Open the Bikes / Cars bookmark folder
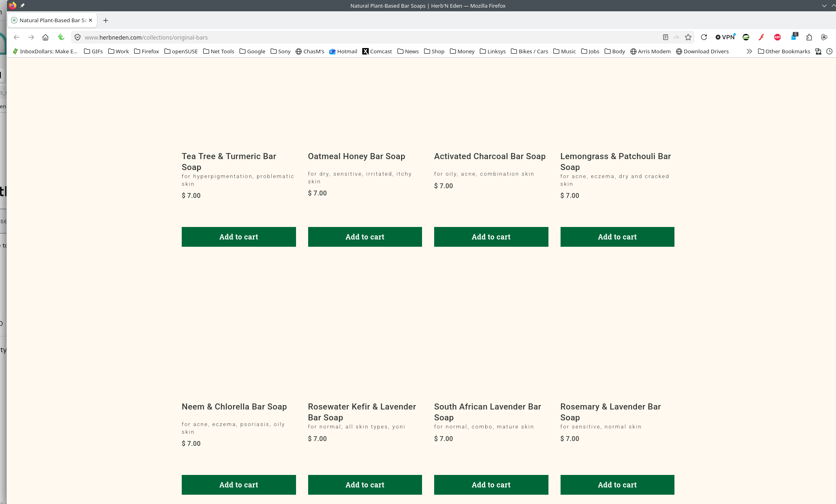 529,51
